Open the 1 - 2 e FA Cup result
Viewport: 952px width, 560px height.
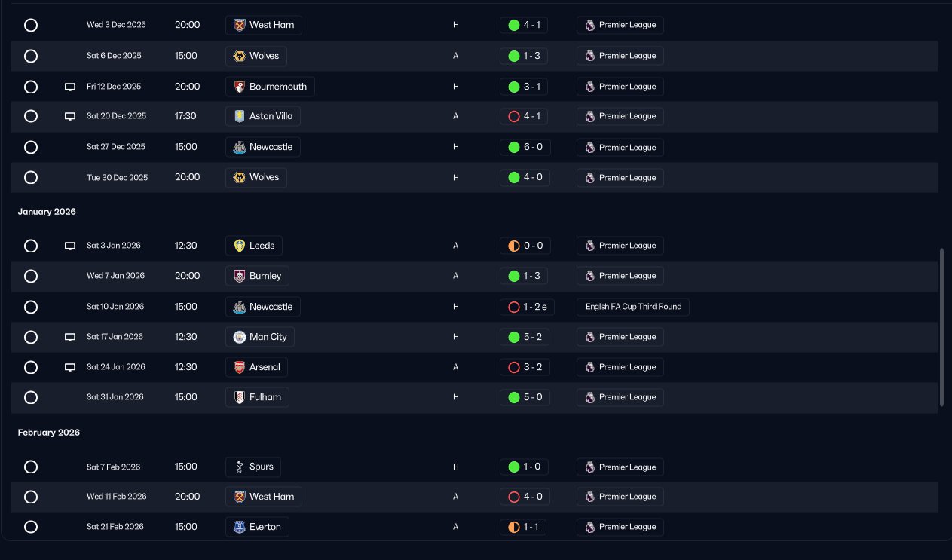(x=528, y=307)
